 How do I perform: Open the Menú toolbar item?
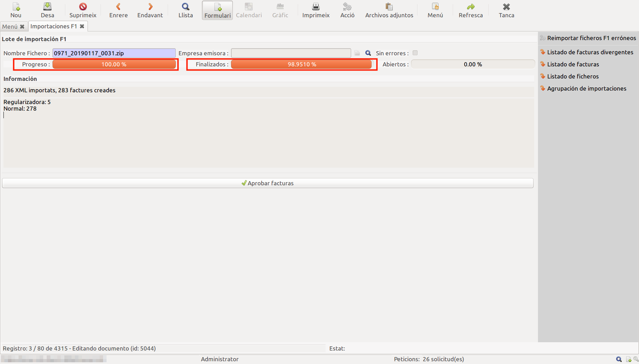435,10
